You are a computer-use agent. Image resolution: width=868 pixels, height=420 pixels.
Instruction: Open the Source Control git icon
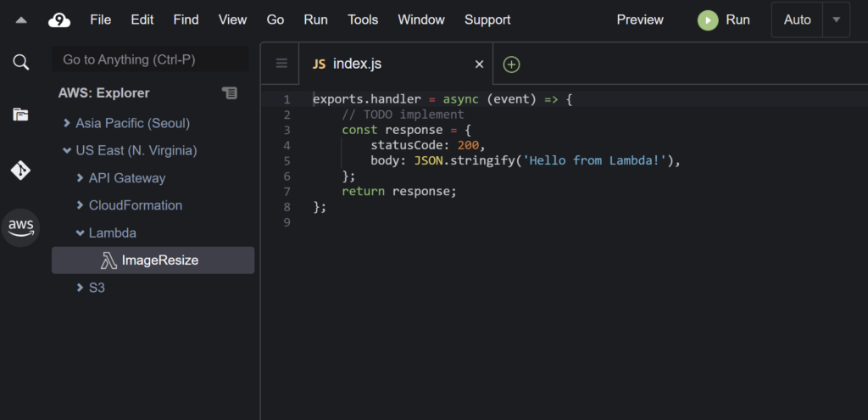[x=20, y=171]
